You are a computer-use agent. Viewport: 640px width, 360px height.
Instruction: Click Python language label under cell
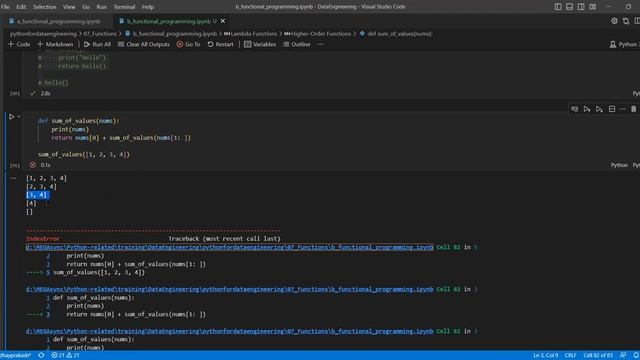pos(619,165)
